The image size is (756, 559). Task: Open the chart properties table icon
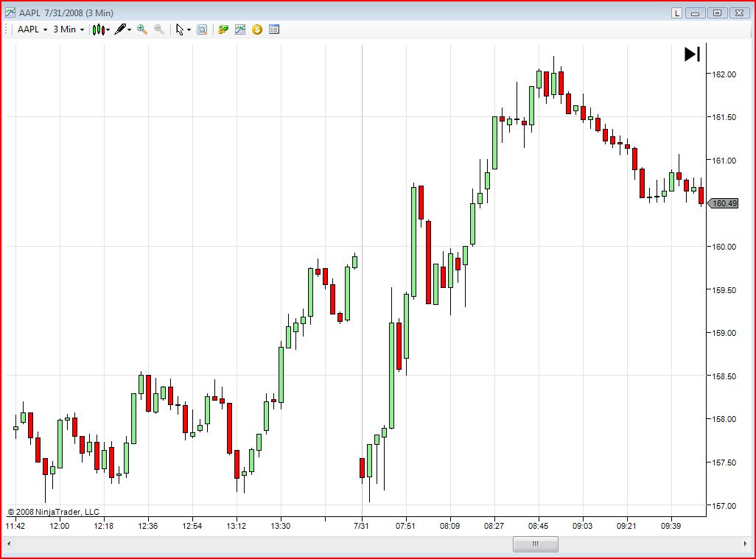(274, 29)
